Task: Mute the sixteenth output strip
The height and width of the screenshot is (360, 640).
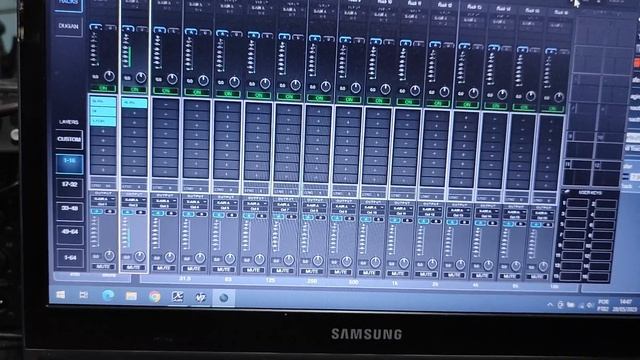Action: click(x=536, y=277)
